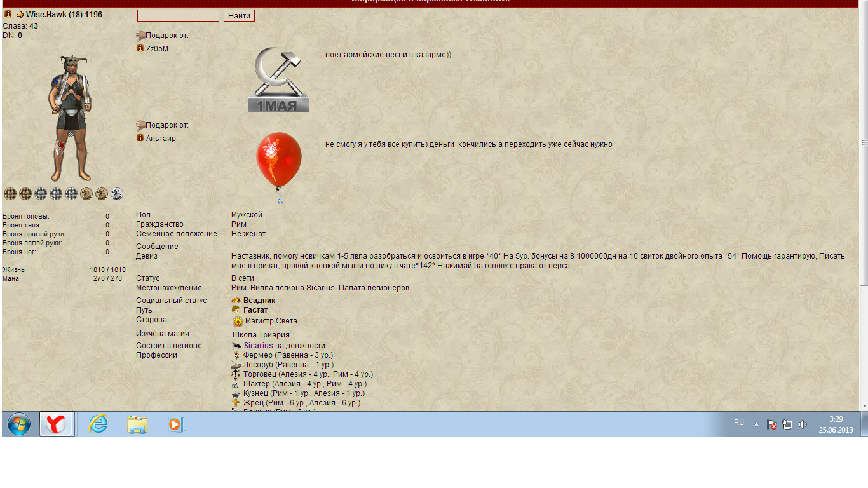Click the Не женат text

click(248, 234)
